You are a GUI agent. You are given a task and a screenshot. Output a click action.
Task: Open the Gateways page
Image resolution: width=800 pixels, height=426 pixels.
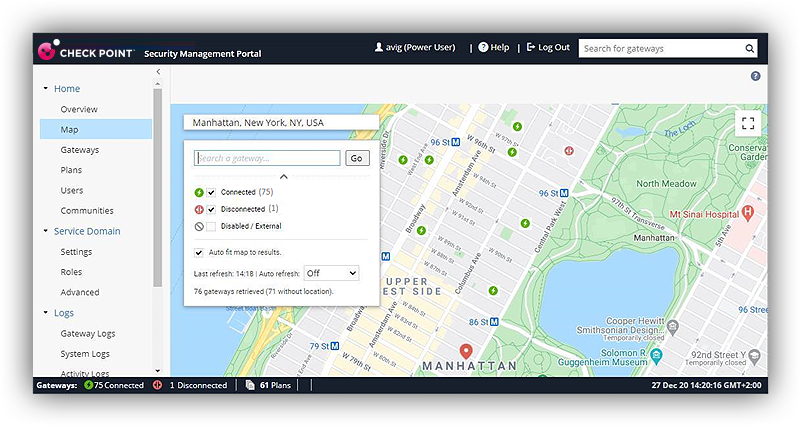(80, 149)
